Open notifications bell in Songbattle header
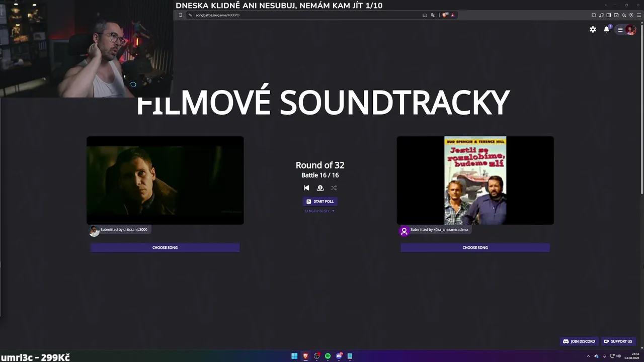Screen dimensions: 644x362 coord(607,29)
